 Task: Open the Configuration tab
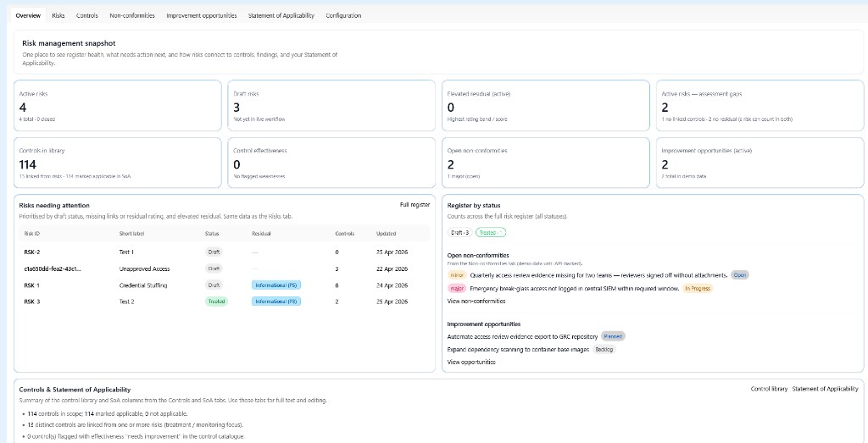(343, 15)
